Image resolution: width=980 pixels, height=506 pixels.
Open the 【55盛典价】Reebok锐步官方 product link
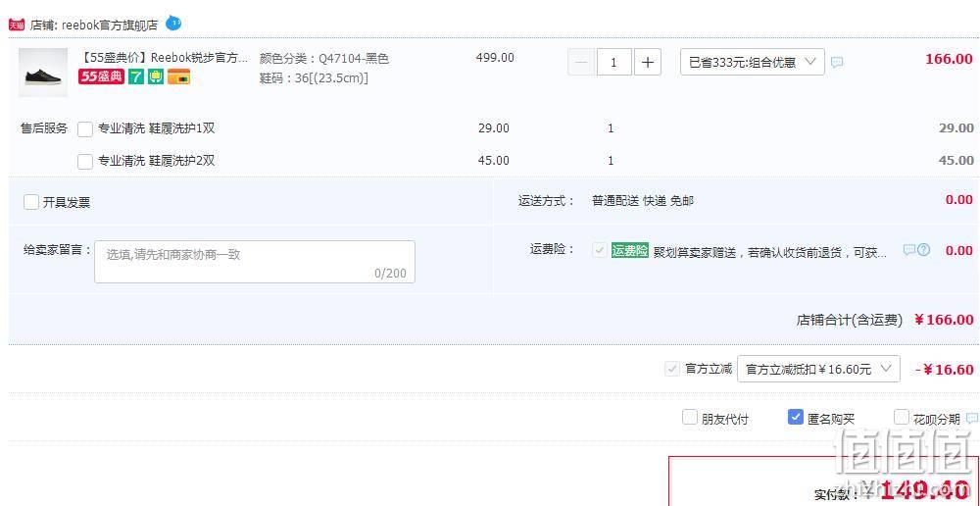[164, 58]
